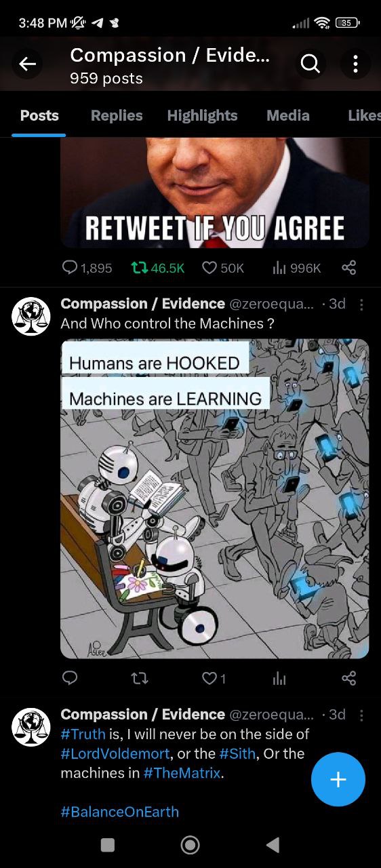381x868 pixels.
Task: View analytics showing 996K views
Action: coord(279,268)
